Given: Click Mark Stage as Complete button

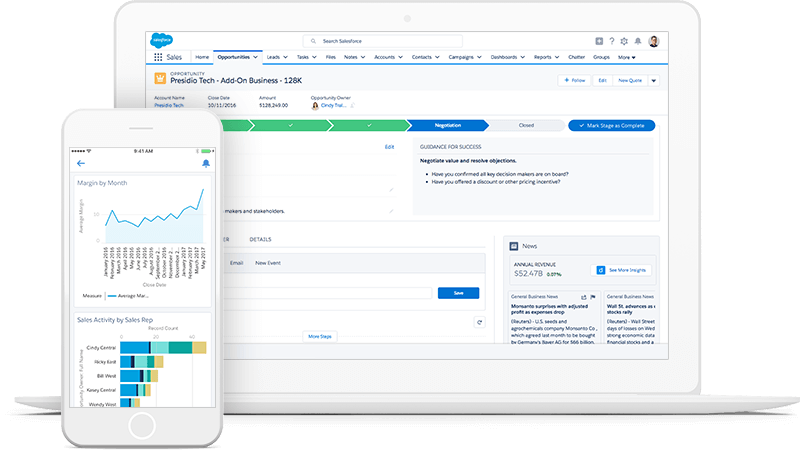Looking at the screenshot, I should [611, 126].
